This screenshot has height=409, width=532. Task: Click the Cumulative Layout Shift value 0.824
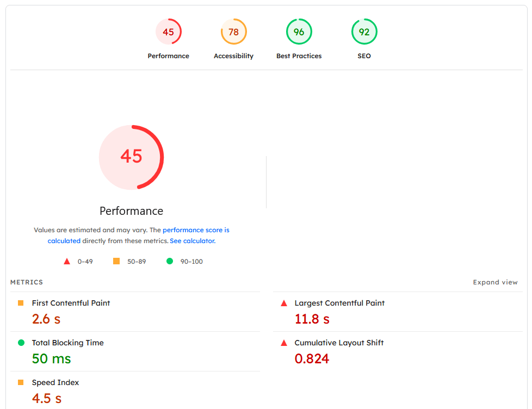312,359
